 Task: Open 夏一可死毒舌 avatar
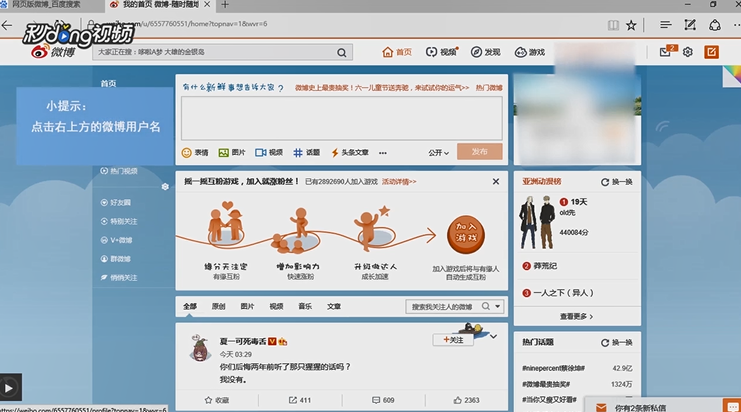[200, 348]
